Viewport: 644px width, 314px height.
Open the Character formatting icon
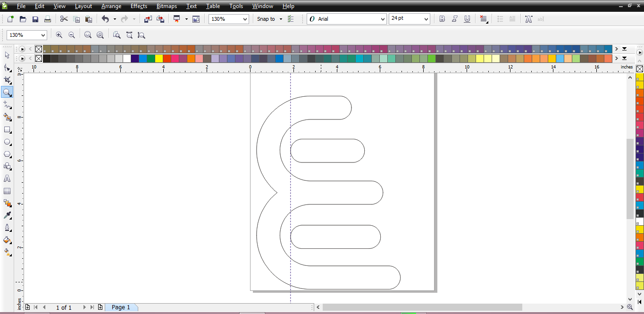point(528,19)
